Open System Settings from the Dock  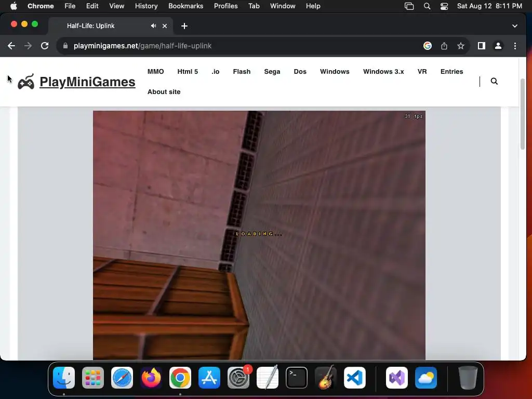tap(238, 378)
